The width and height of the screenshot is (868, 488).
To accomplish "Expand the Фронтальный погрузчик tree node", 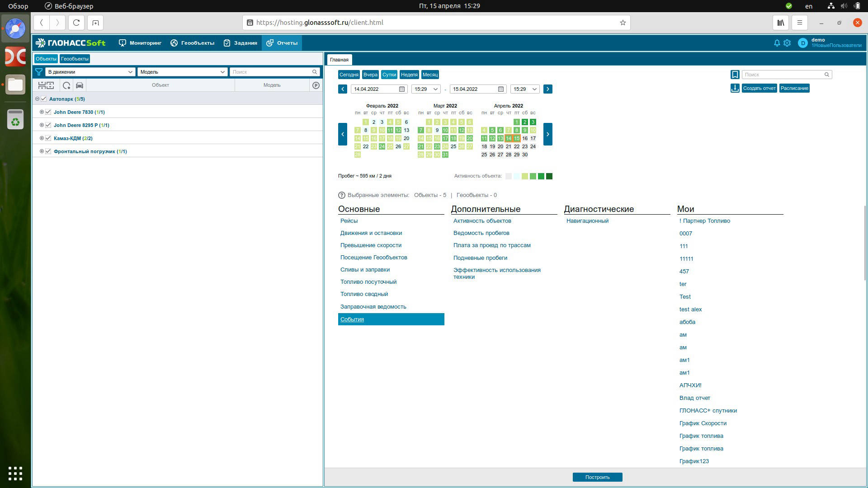I will (x=42, y=151).
